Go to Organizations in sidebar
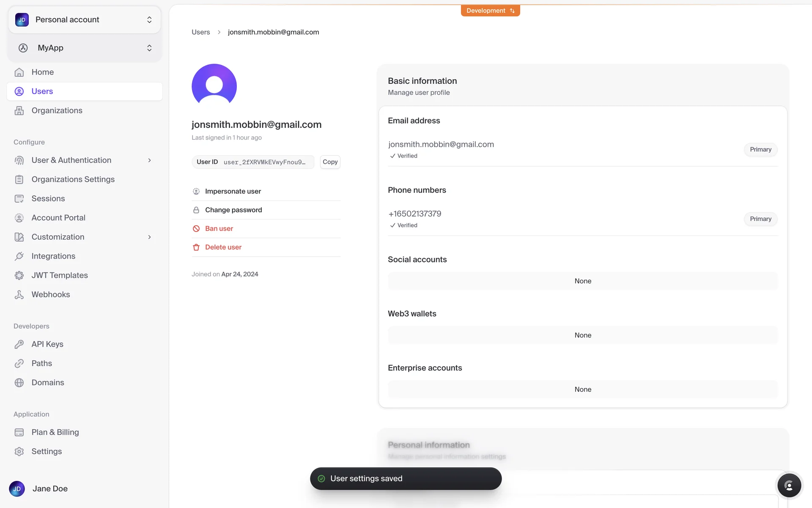This screenshot has width=812, height=508. 57,110
